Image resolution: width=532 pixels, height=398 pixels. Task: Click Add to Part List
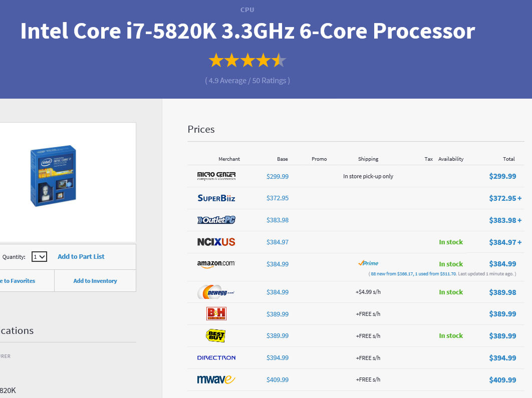pos(81,257)
